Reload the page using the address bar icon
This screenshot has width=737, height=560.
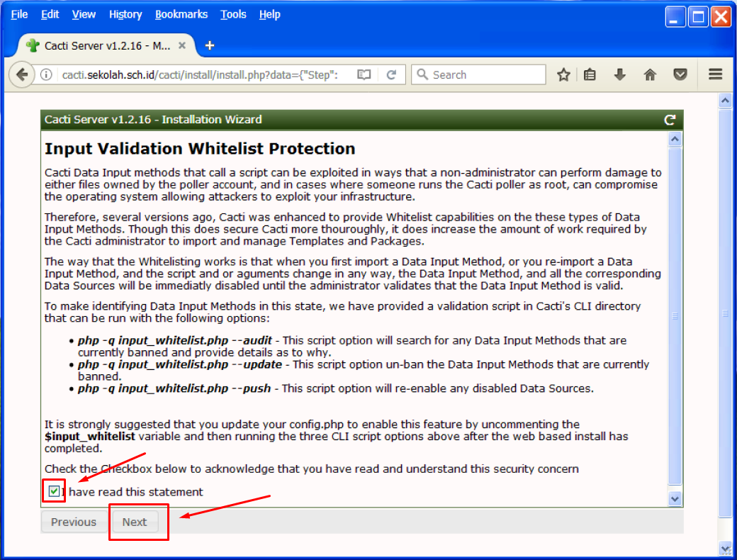coord(390,75)
